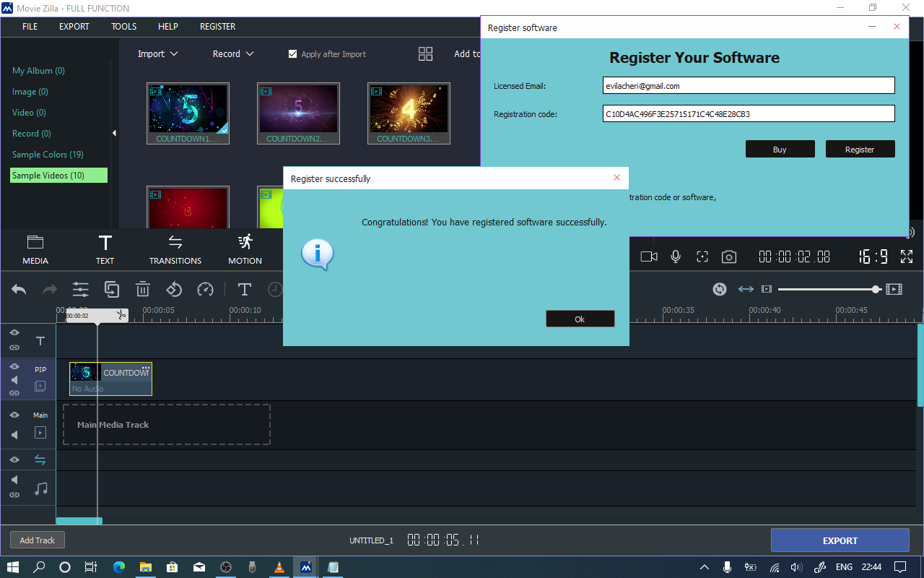Click Ok in Register successfully dialog

pos(580,319)
